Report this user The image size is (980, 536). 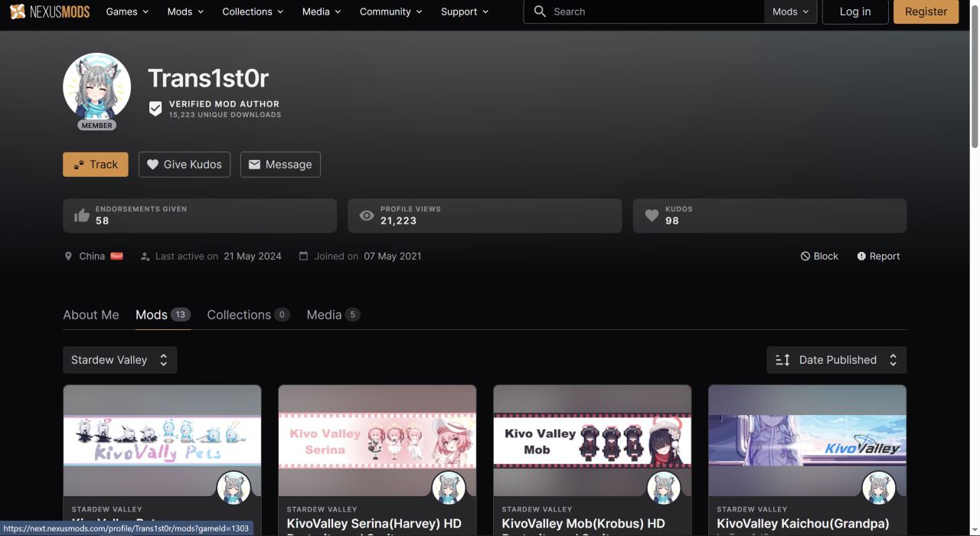(878, 257)
